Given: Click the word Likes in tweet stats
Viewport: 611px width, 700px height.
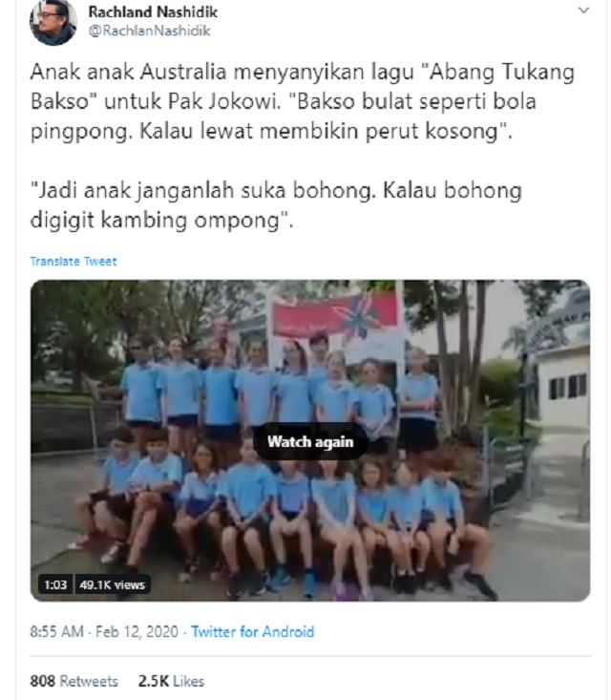Looking at the screenshot, I should pos(188,681).
